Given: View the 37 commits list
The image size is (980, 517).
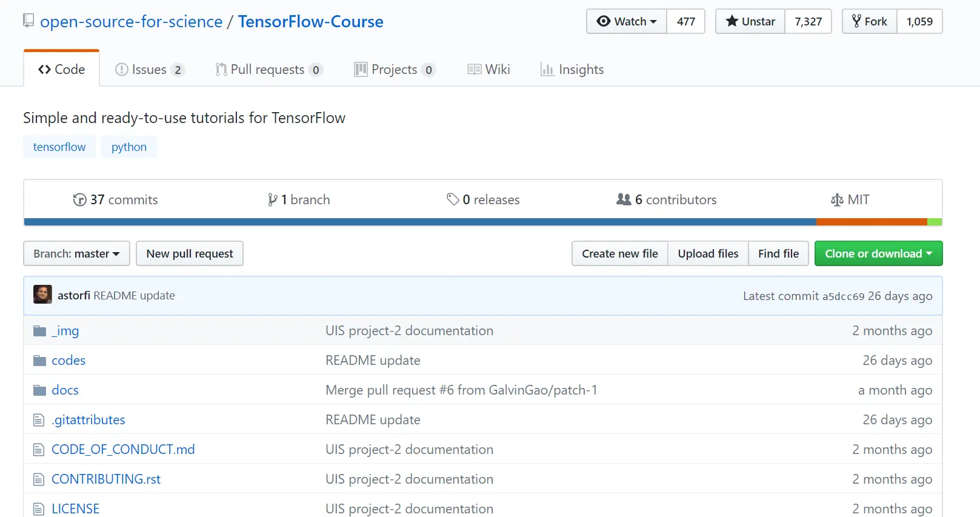Looking at the screenshot, I should coord(115,199).
